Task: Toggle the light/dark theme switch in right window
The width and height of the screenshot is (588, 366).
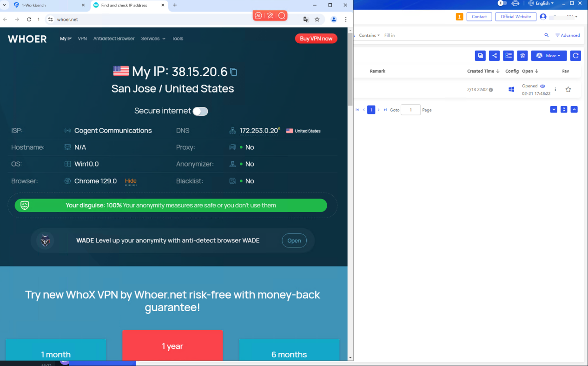Action: click(502, 3)
